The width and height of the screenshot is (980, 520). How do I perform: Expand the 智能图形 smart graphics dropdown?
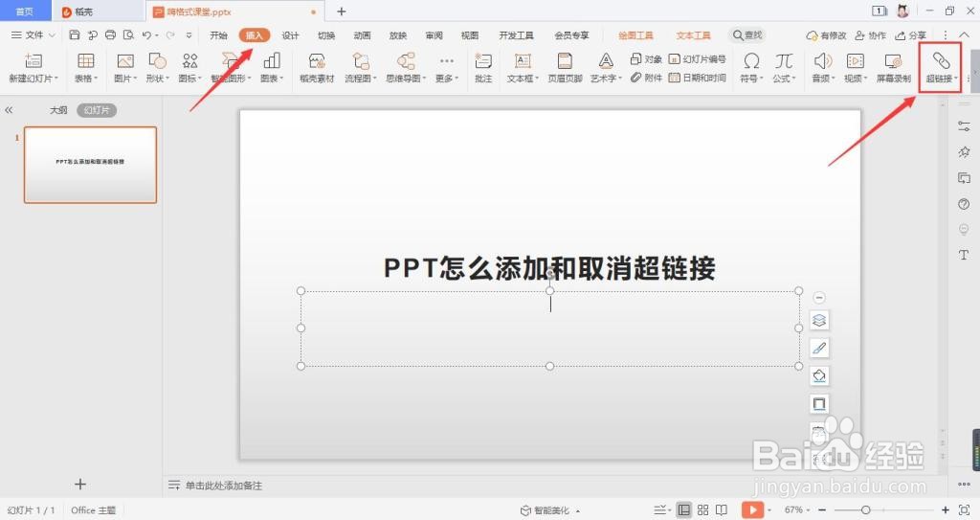[x=250, y=79]
